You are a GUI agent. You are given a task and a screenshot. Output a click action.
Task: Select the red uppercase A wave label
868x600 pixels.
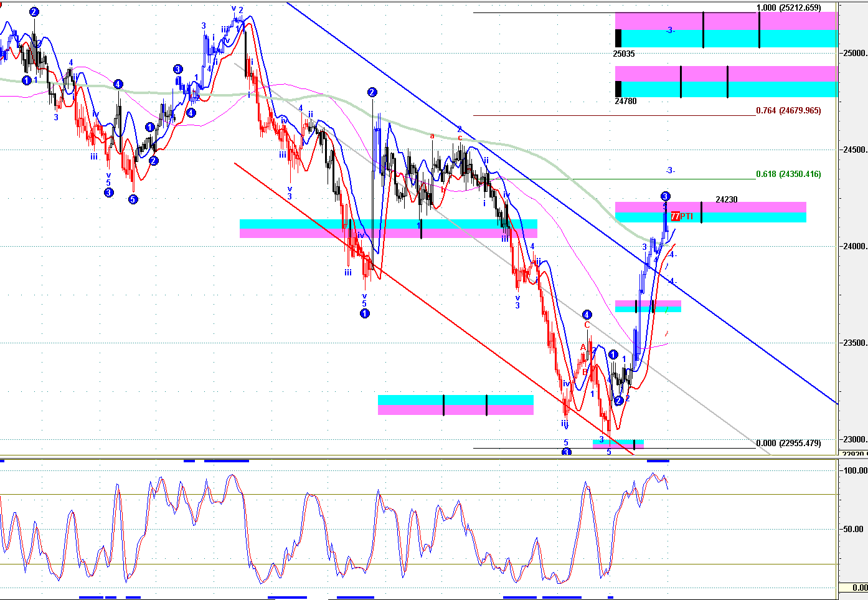(x=583, y=347)
